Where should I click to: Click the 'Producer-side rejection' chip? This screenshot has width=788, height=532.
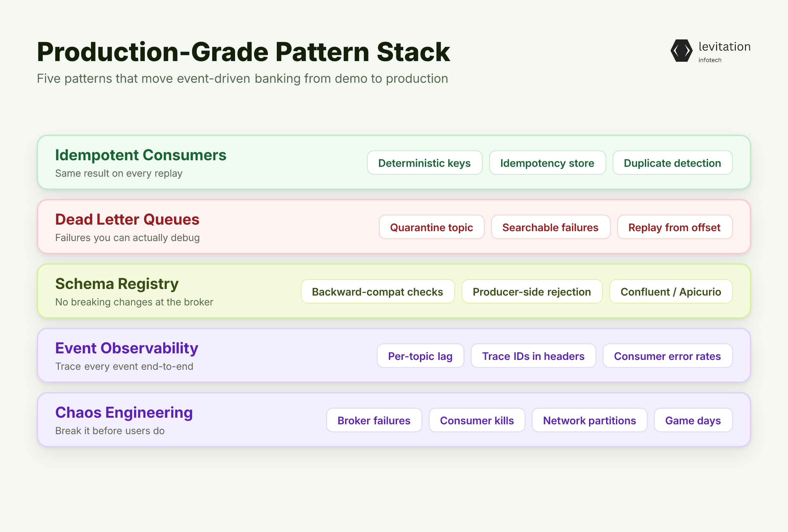(x=532, y=292)
